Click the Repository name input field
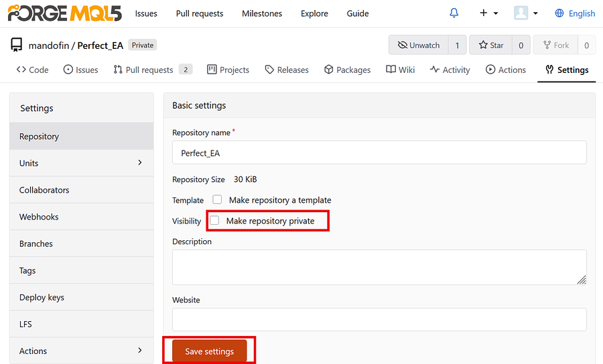This screenshot has height=364, width=603. point(379,153)
